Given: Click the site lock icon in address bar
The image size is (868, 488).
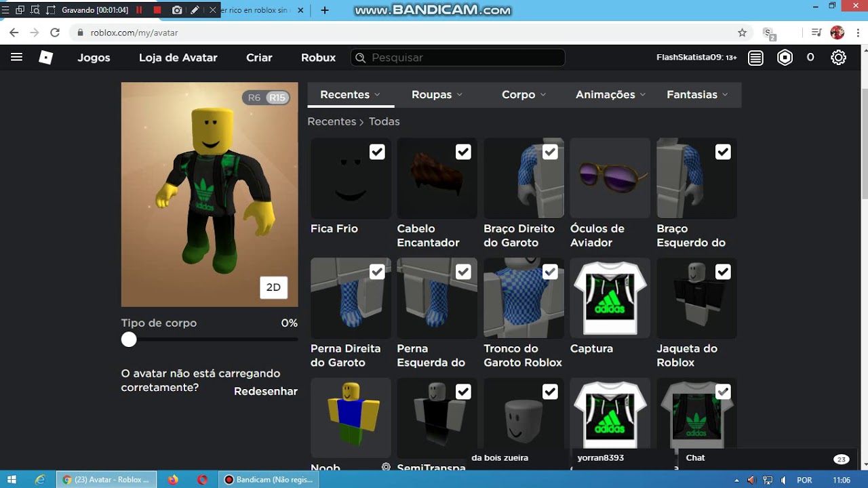Looking at the screenshot, I should 81,33.
